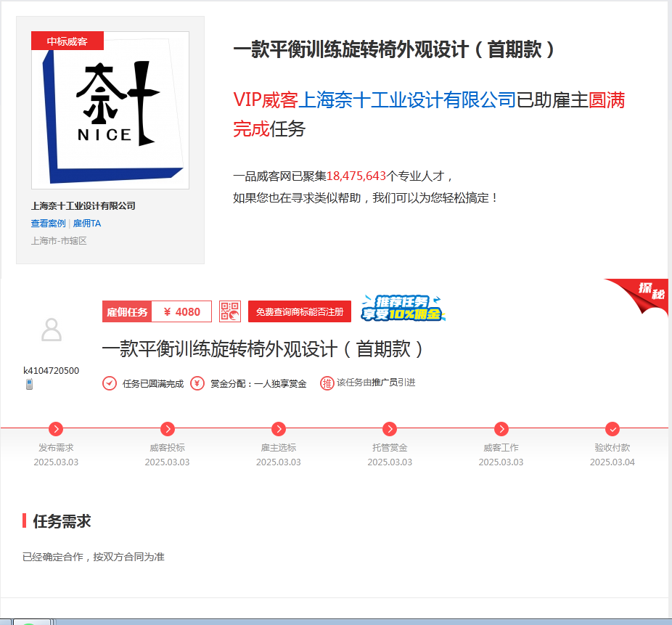
Task: Select the 验收付款 checkmark step marker
Action: click(612, 429)
